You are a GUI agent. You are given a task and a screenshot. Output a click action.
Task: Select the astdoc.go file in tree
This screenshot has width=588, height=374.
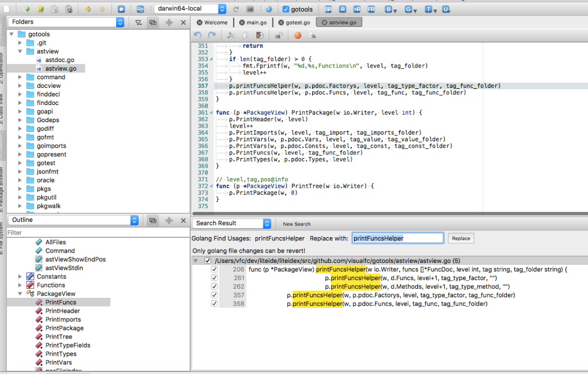click(60, 60)
